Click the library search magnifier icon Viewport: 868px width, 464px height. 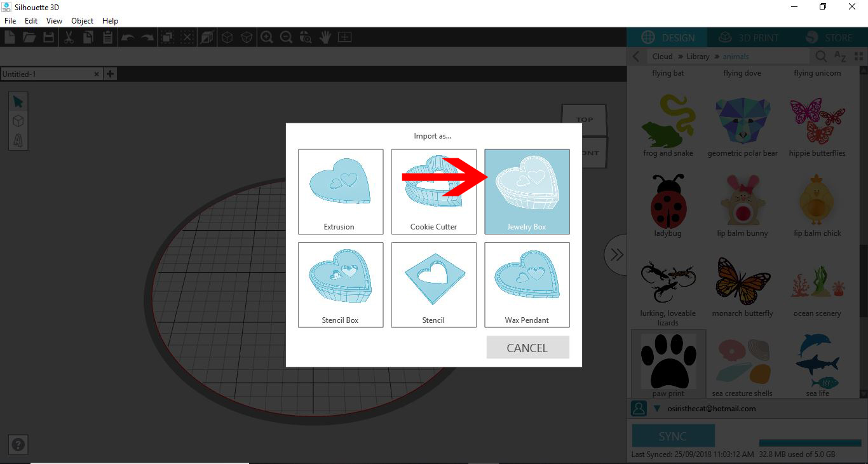click(821, 57)
